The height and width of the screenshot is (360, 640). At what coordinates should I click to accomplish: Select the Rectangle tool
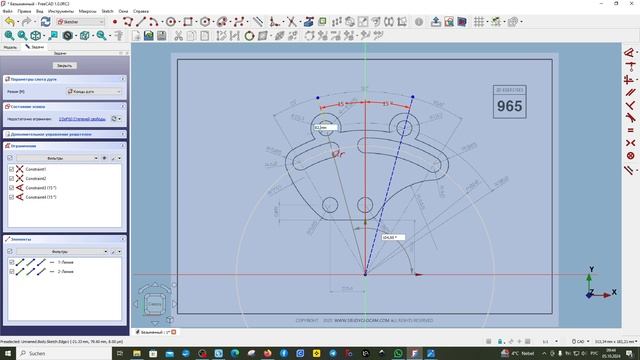click(x=188, y=22)
